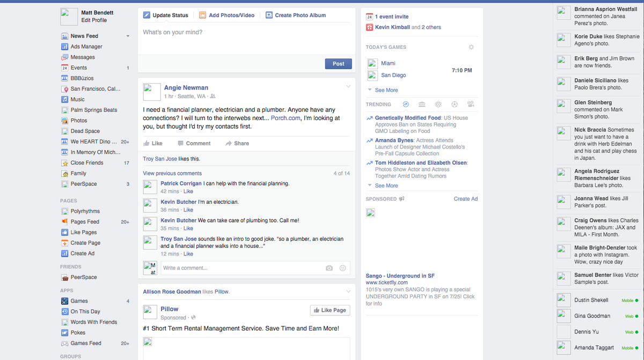Open Today's Games settings gear

[471, 47]
